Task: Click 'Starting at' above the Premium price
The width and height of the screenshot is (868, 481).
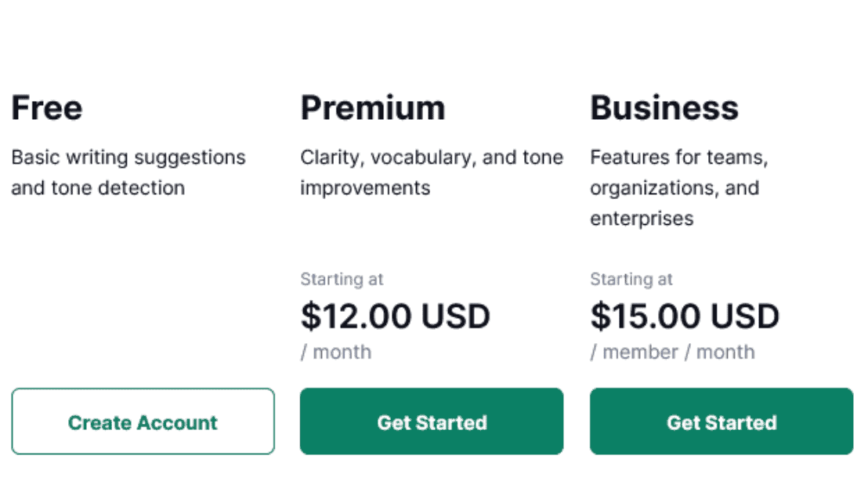Action: pos(342,279)
